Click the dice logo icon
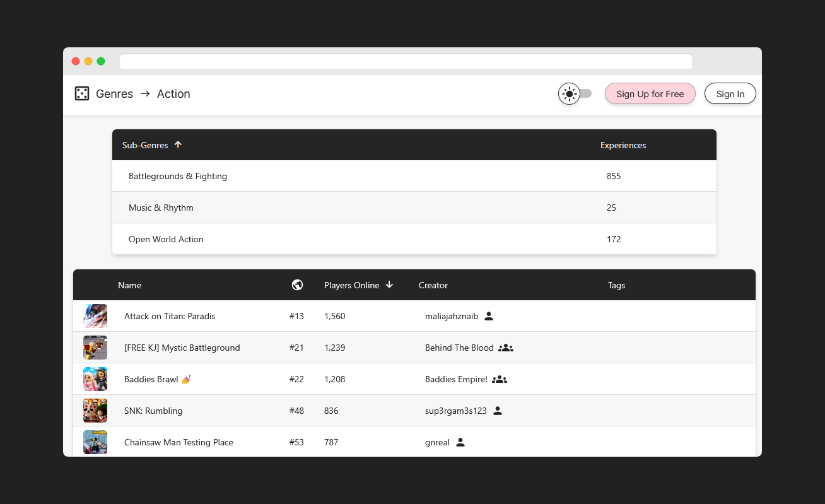The image size is (825, 504). pyautogui.click(x=82, y=93)
